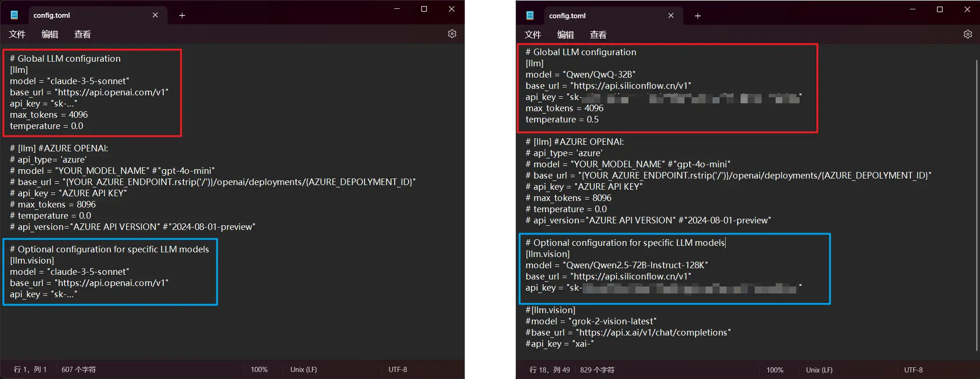Open settings gear in right Notepad window
Viewport: 980px width, 379px height.
(967, 34)
